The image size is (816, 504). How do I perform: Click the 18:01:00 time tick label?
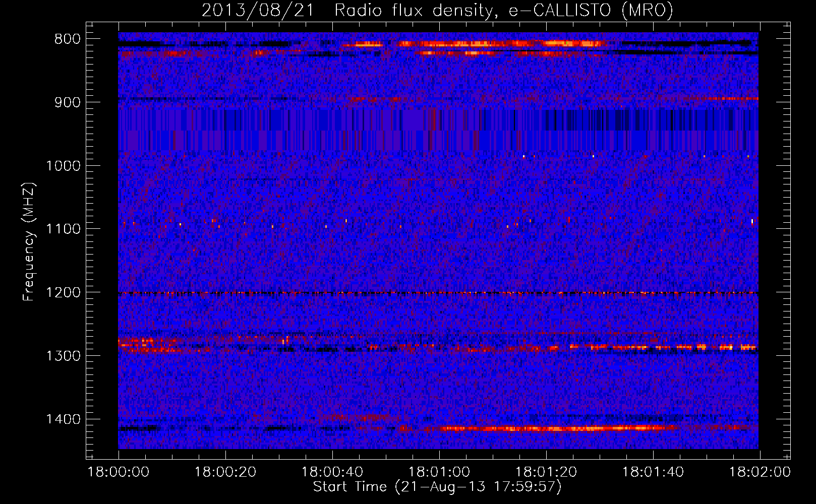(x=439, y=472)
